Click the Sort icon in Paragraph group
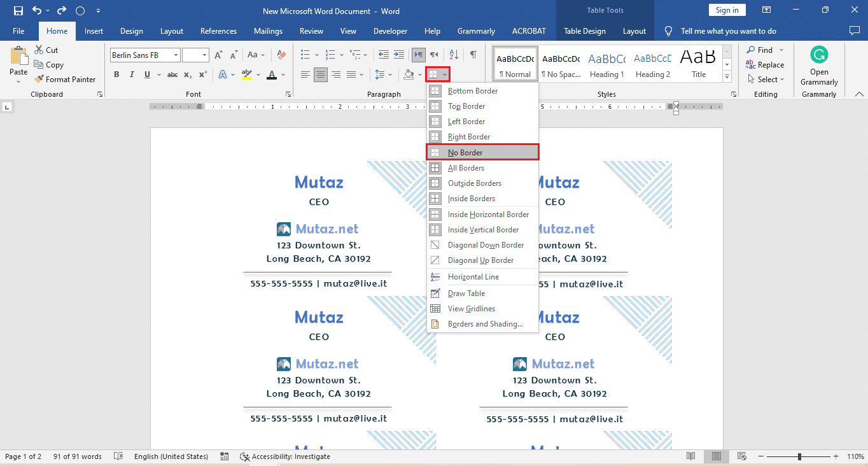This screenshot has height=466, width=868. (454, 55)
